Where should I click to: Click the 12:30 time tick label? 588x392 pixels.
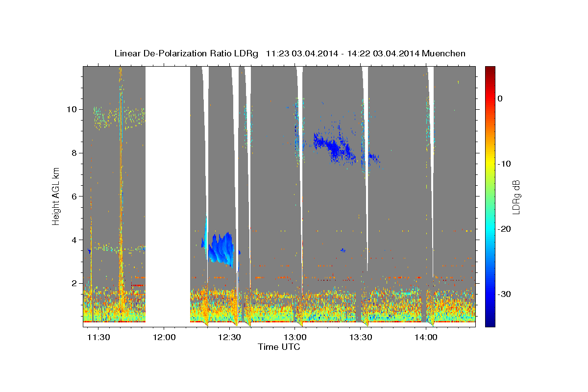tap(229, 338)
